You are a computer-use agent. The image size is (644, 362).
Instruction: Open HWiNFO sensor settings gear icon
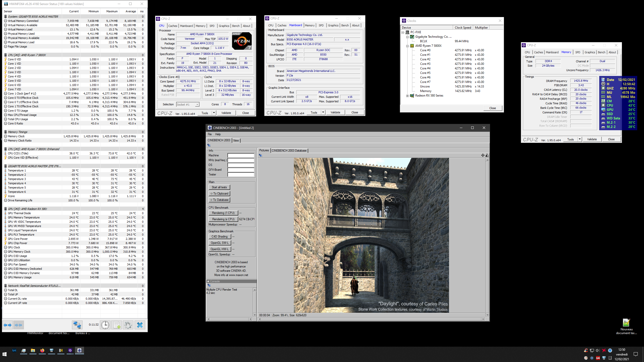128,325
